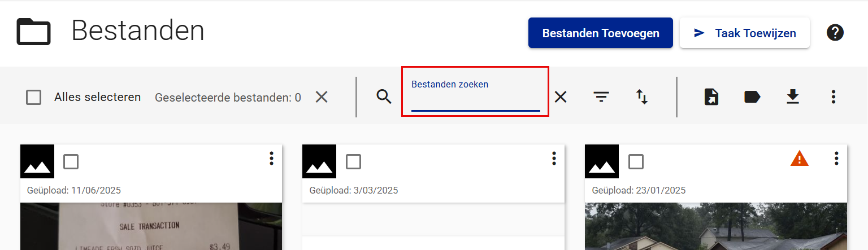Select checkbox of file uploaded 3/03/2025
Image resolution: width=868 pixels, height=250 pixels.
click(x=353, y=162)
